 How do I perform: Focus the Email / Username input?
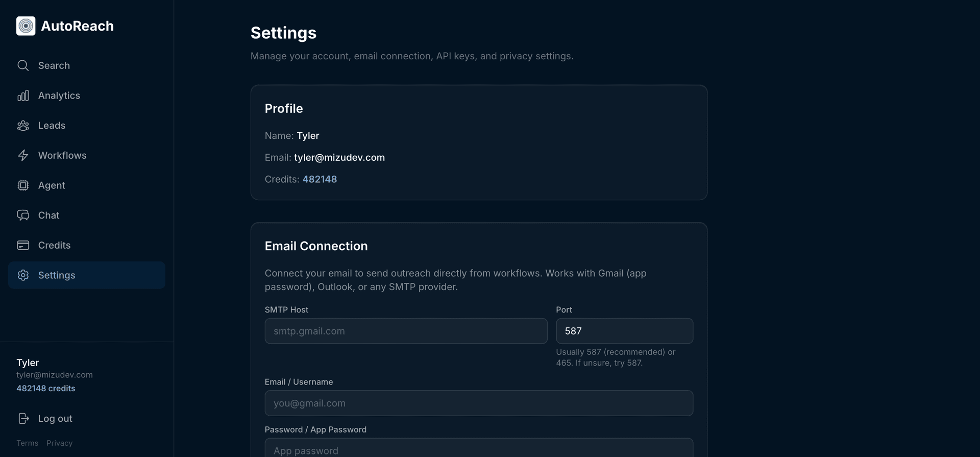click(479, 403)
